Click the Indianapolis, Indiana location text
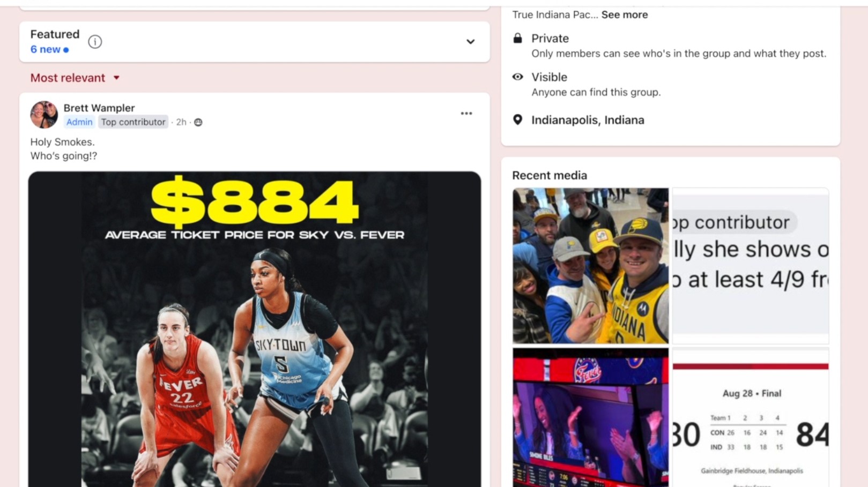This screenshot has height=487, width=868. (x=588, y=120)
